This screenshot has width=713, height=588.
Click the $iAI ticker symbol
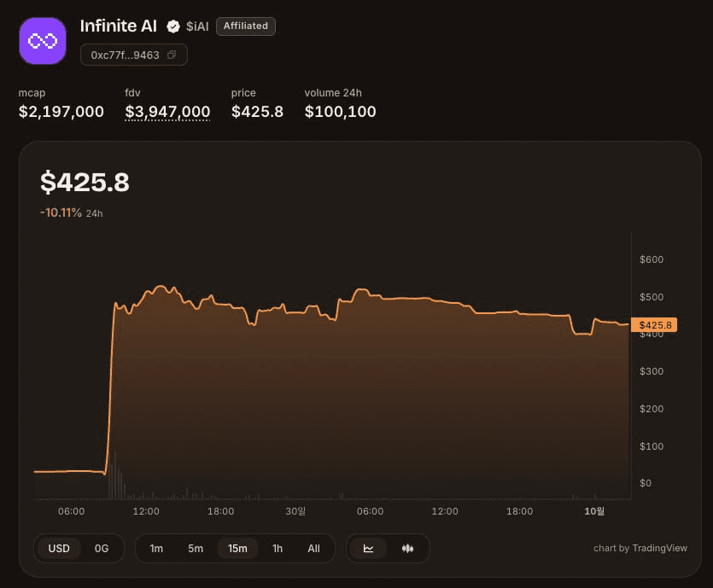coord(197,26)
